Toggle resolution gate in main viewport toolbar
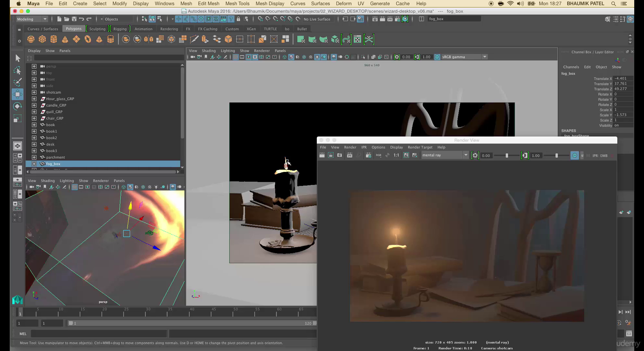 pos(248,57)
